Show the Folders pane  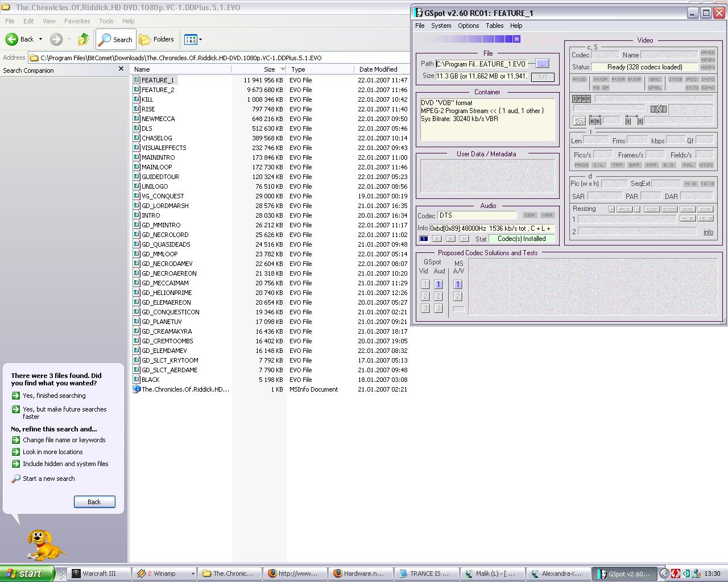tap(157, 39)
